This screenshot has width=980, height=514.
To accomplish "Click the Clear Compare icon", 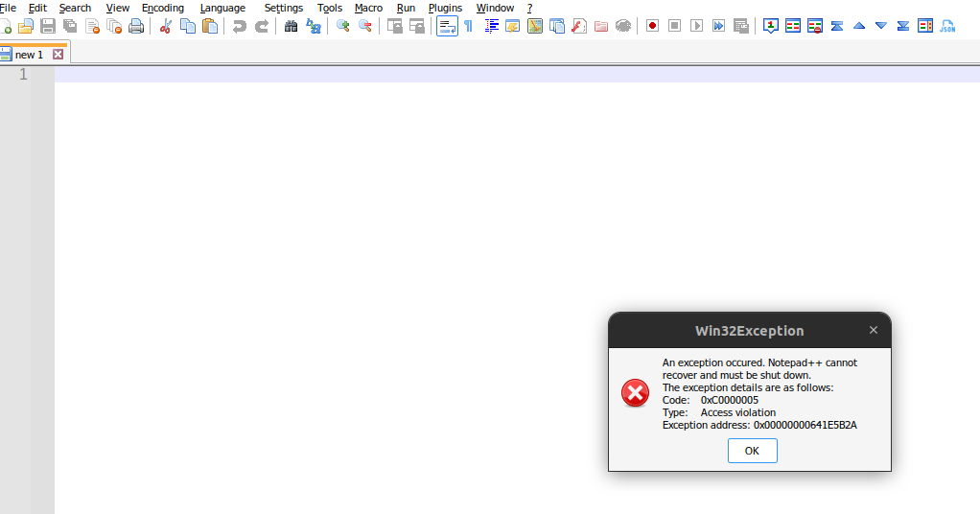I will point(815,26).
